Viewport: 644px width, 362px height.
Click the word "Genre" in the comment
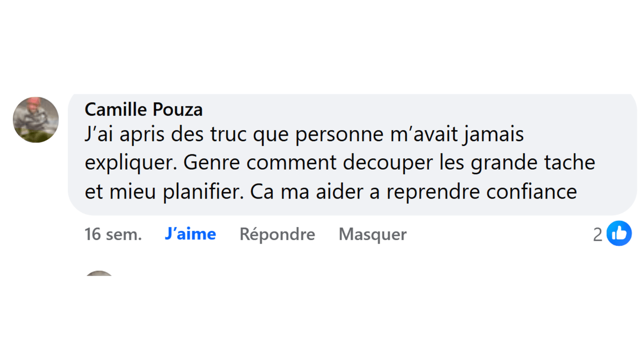(211, 163)
